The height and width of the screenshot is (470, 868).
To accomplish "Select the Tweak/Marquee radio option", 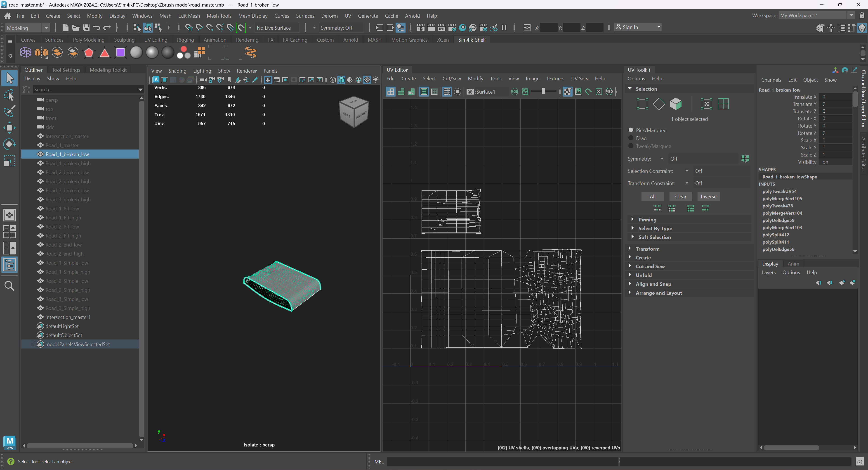I will (x=631, y=146).
